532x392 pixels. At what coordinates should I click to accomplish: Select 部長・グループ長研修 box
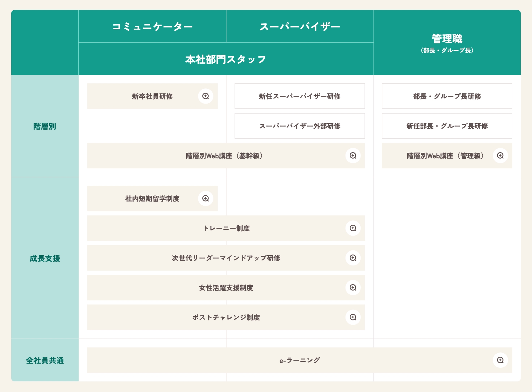pyautogui.click(x=447, y=96)
